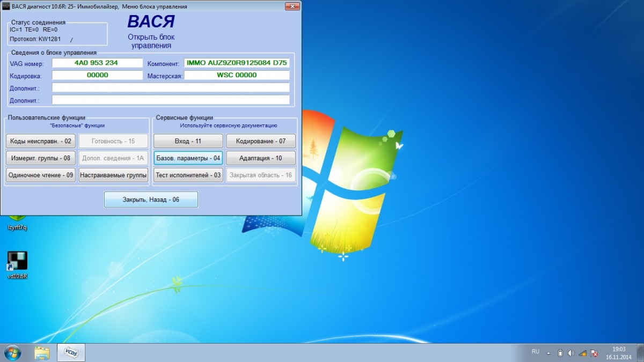Click the VAG номер field 4A0 953 234

(x=97, y=63)
